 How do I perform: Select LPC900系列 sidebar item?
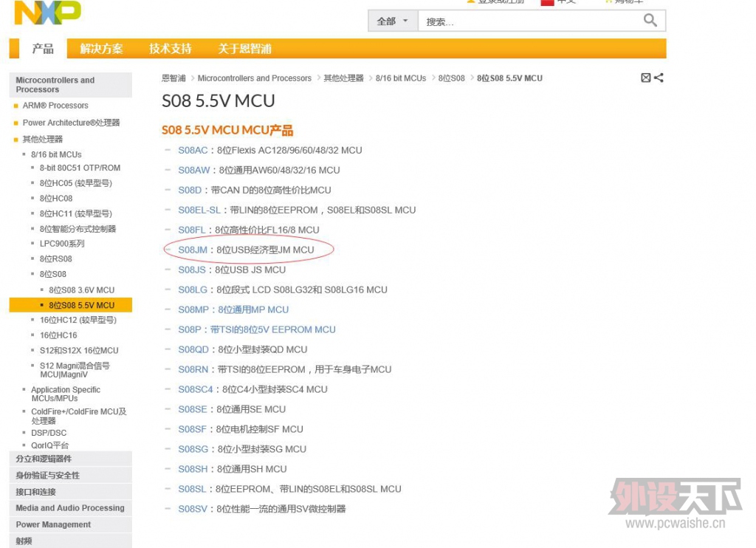tap(62, 244)
